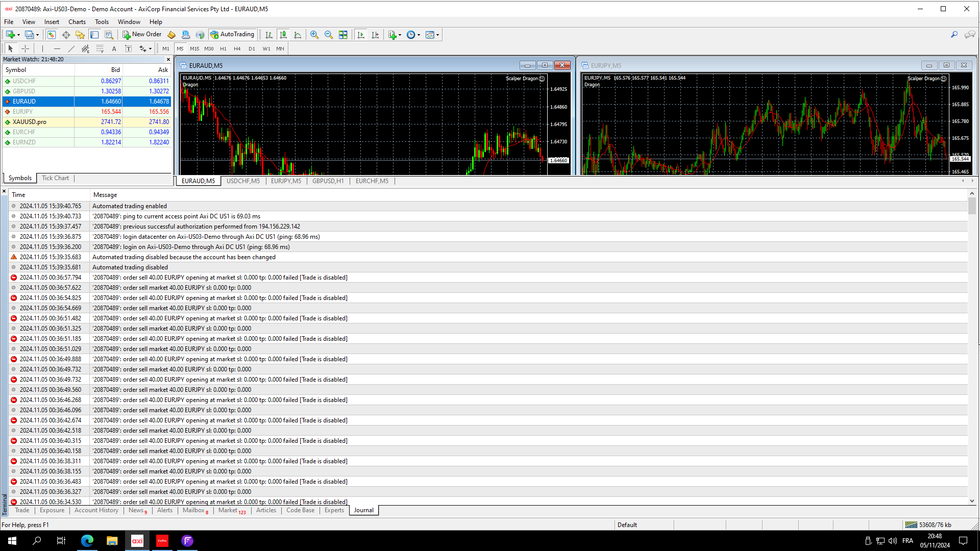Switch chart to line chart type

[298, 35]
